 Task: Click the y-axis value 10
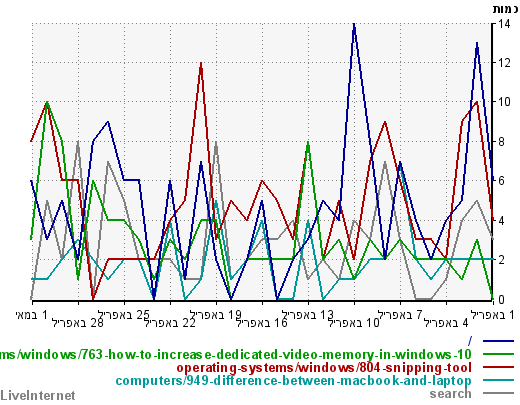(x=504, y=102)
